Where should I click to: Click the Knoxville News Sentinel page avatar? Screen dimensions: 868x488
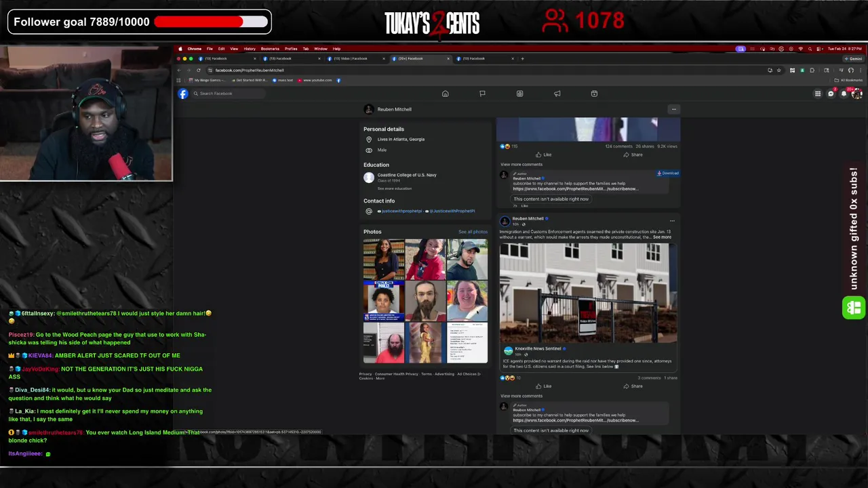click(508, 351)
